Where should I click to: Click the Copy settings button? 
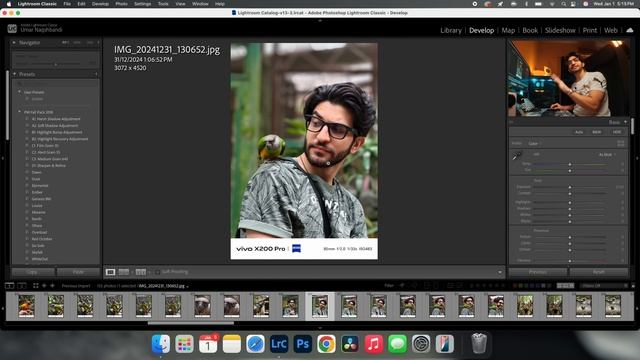pyautogui.click(x=33, y=272)
